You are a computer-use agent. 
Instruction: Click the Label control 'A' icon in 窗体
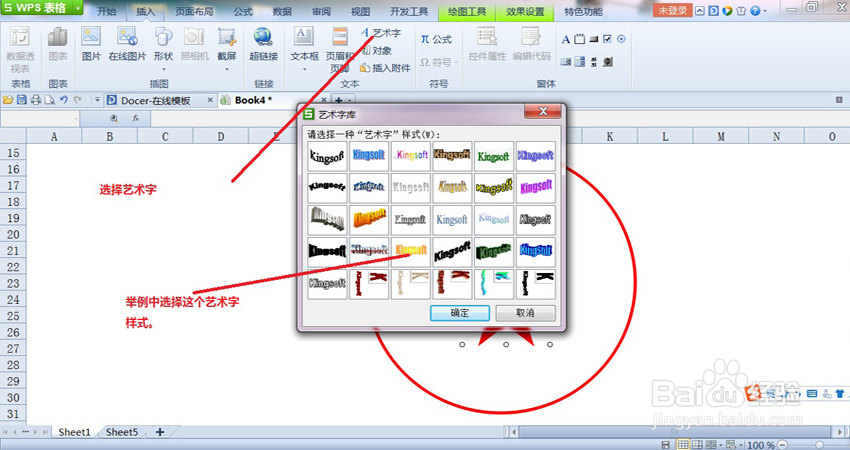pos(565,39)
